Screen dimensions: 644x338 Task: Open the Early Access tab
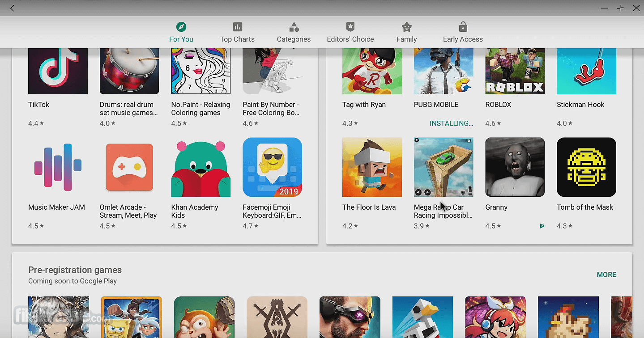pos(463,33)
